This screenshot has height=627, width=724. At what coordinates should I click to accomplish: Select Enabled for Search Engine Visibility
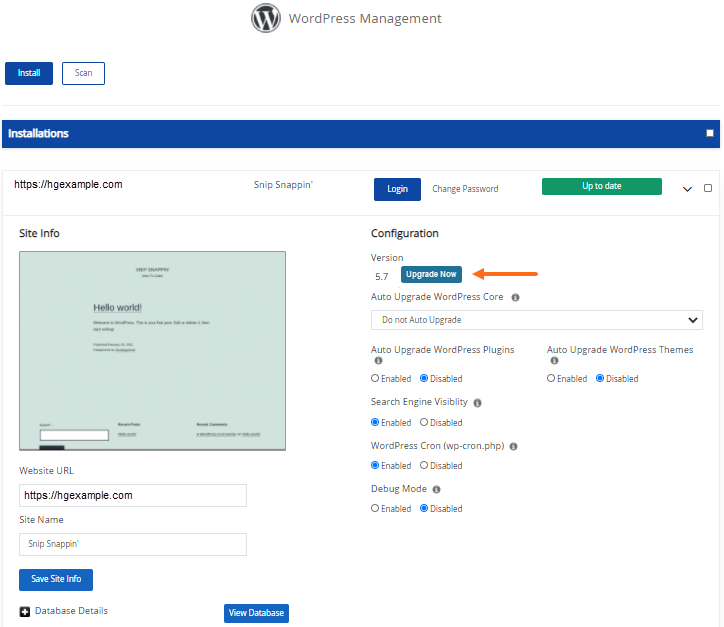pyautogui.click(x=375, y=422)
